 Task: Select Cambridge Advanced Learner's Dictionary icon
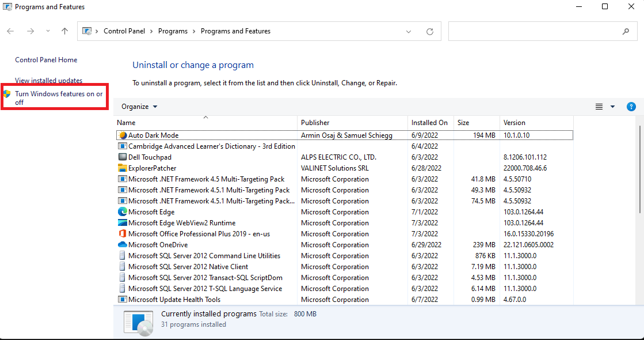click(x=123, y=146)
